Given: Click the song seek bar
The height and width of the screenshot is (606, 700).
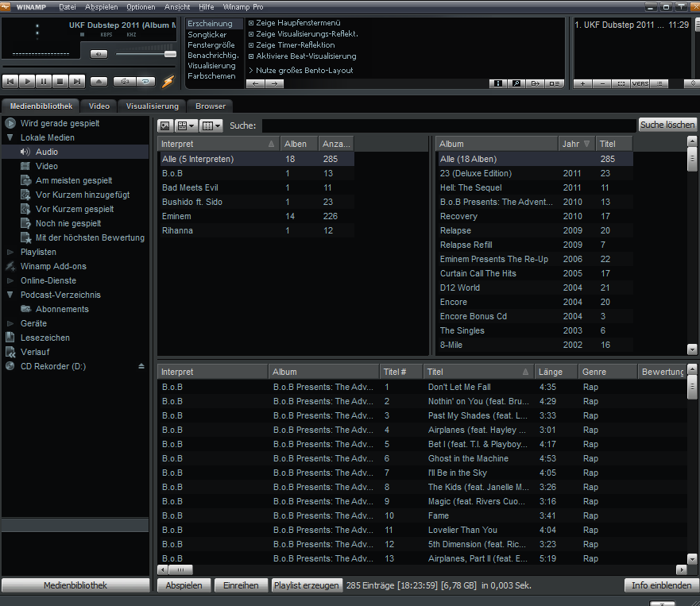Looking at the screenshot, I should pyautogui.click(x=90, y=67).
